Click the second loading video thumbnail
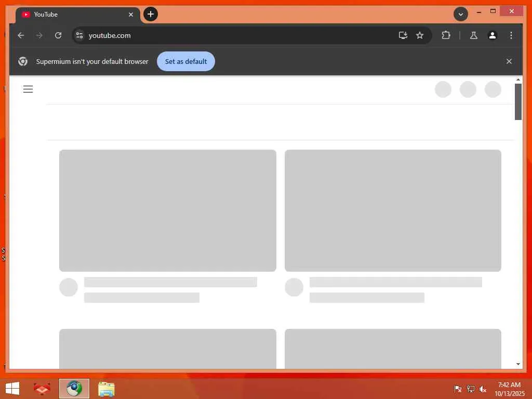 click(393, 210)
